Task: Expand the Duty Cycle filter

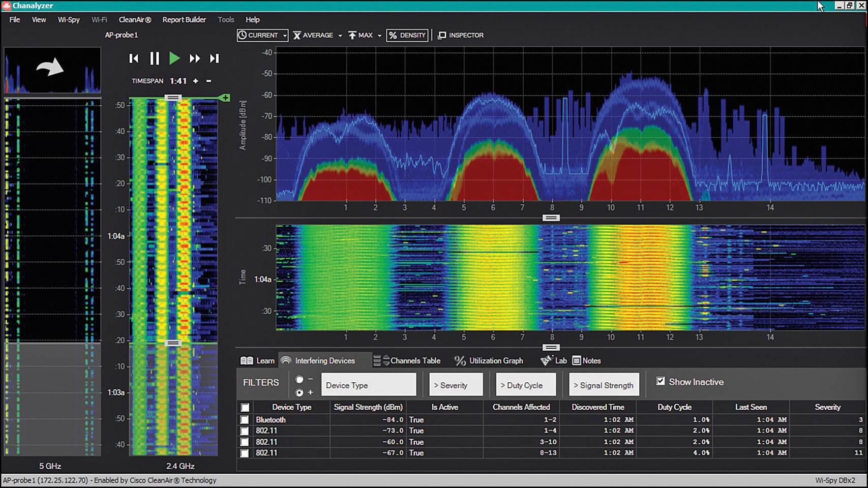Action: (x=526, y=385)
